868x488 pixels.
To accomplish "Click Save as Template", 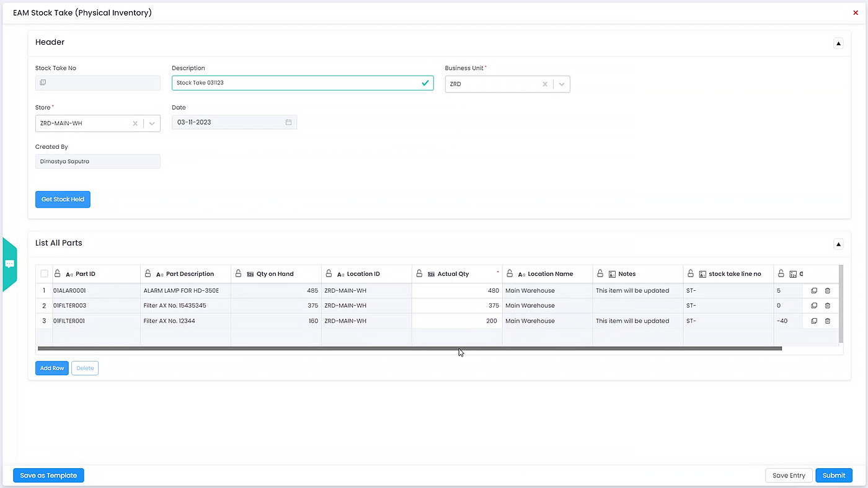I will pyautogui.click(x=48, y=476).
